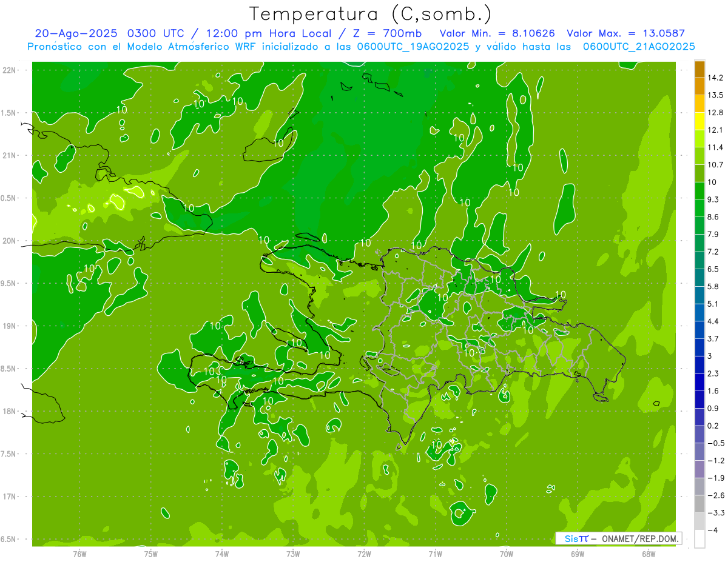The height and width of the screenshot is (562, 728).
Task: Click the -2.6 legend value
Action: [x=715, y=495]
